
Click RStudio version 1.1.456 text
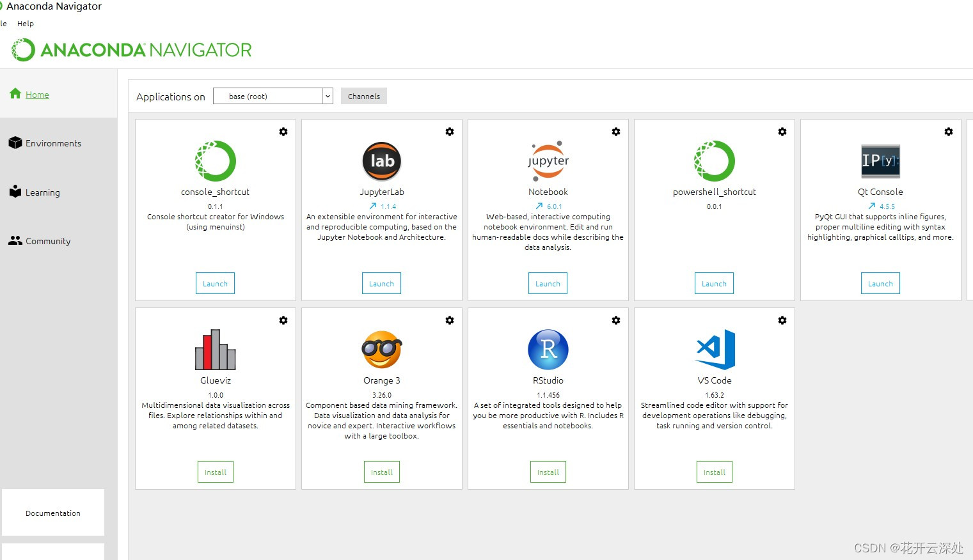tap(548, 395)
